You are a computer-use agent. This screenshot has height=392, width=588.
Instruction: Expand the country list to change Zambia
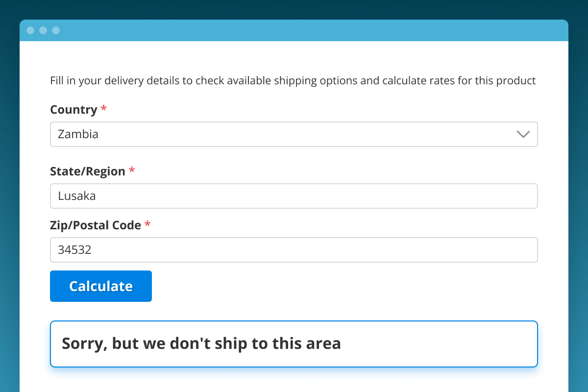click(x=294, y=134)
